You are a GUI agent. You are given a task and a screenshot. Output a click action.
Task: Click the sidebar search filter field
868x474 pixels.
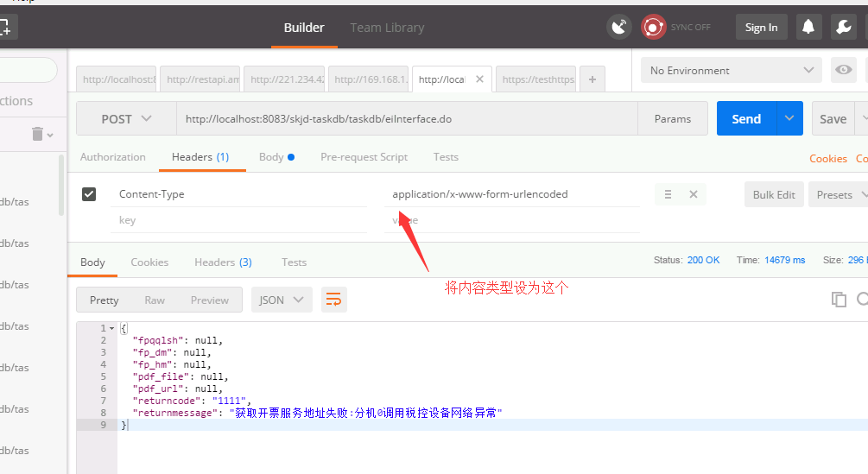click(29, 70)
